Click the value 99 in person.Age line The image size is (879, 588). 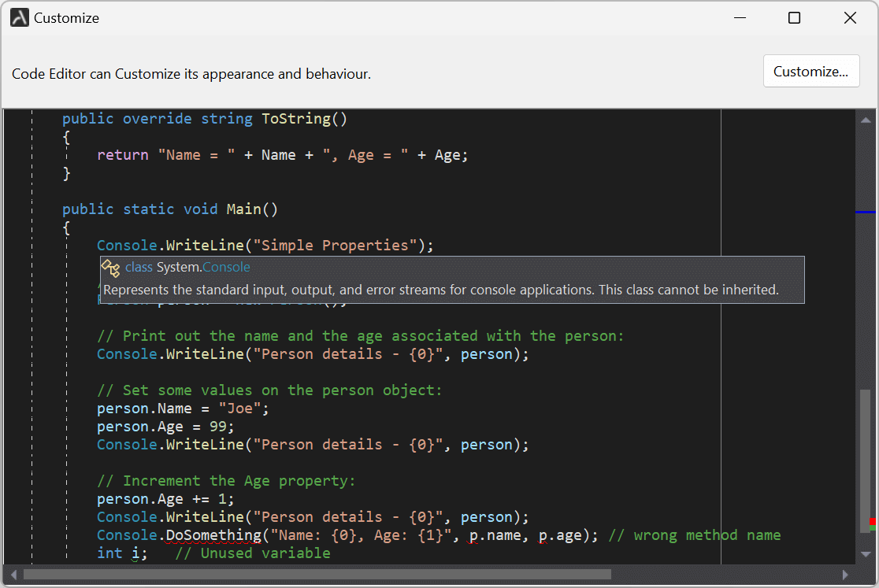[x=217, y=427]
